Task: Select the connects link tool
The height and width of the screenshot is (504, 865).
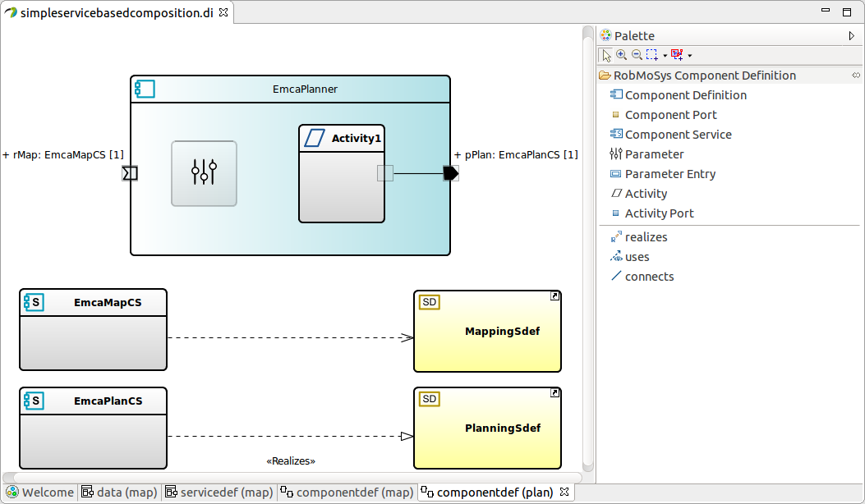Action: [x=649, y=277]
